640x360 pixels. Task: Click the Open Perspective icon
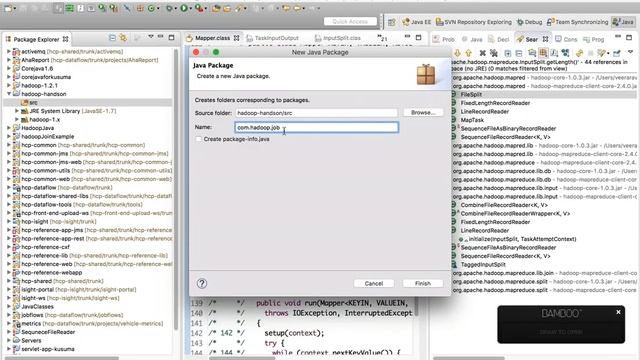[x=391, y=22]
